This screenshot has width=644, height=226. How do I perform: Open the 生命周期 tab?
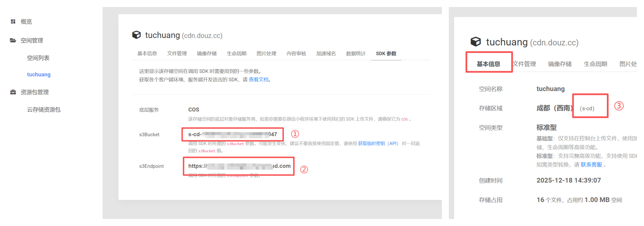236,53
